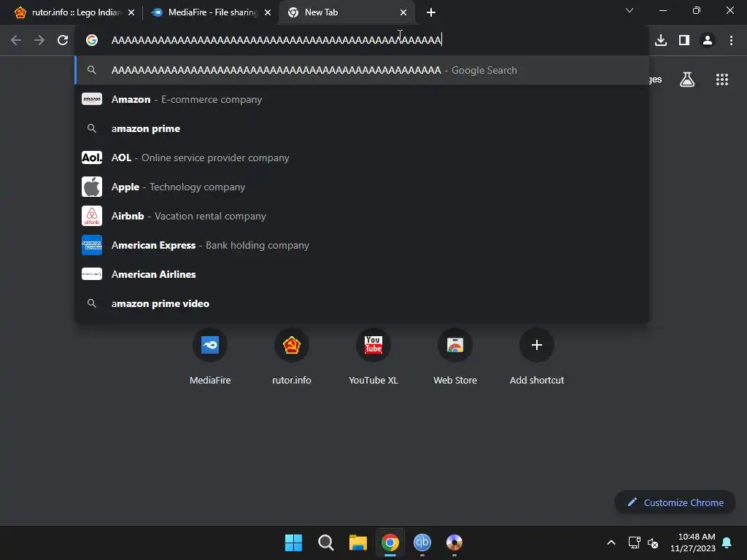The height and width of the screenshot is (560, 747).
Task: Choose American Express suggestion
Action: 362,245
